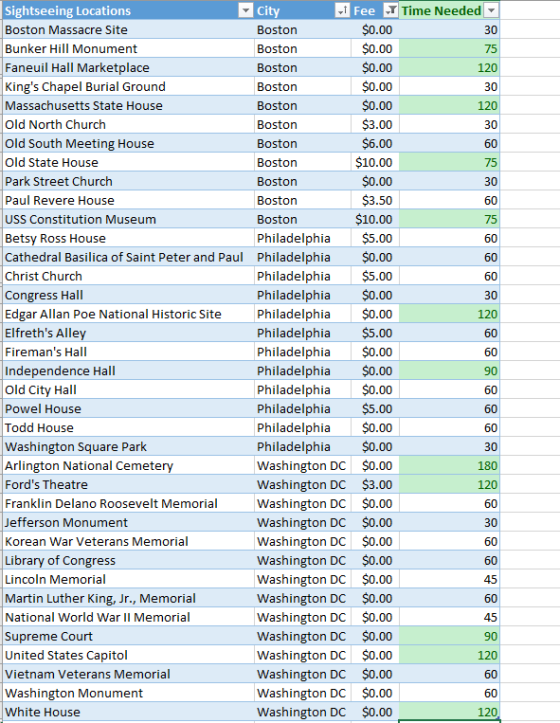The width and height of the screenshot is (560, 723).
Task: Select the Paul Revere House $3.50 fee
Action: tap(375, 200)
